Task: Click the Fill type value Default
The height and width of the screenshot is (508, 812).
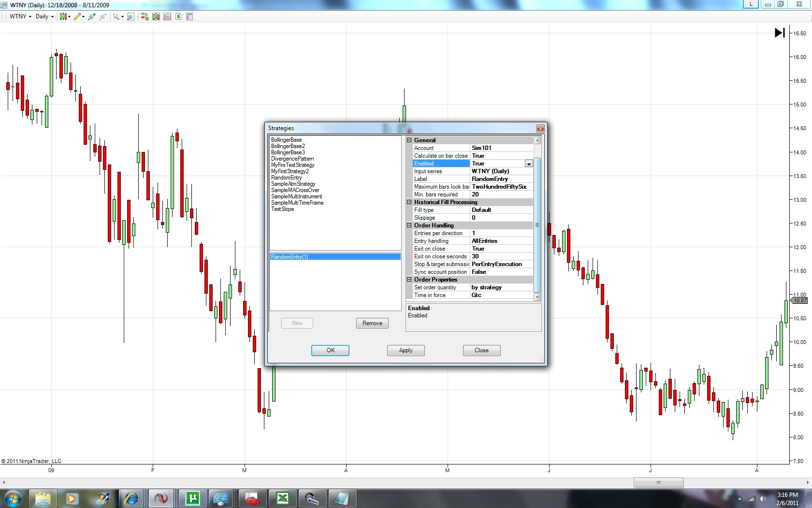Action: point(502,210)
